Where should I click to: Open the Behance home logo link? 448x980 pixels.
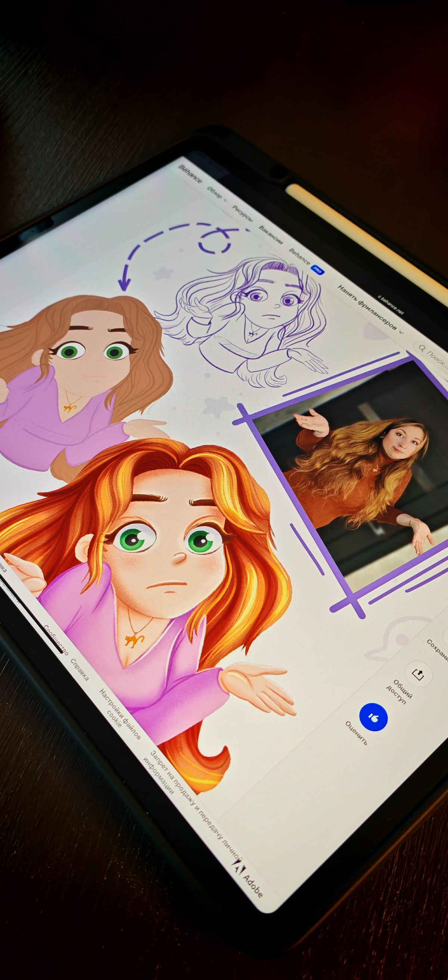[190, 174]
